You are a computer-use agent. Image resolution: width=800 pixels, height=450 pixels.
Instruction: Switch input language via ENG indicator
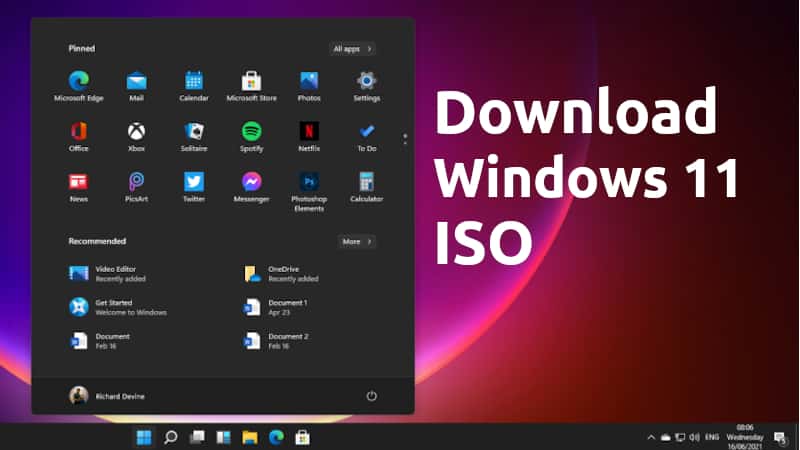tap(712, 437)
